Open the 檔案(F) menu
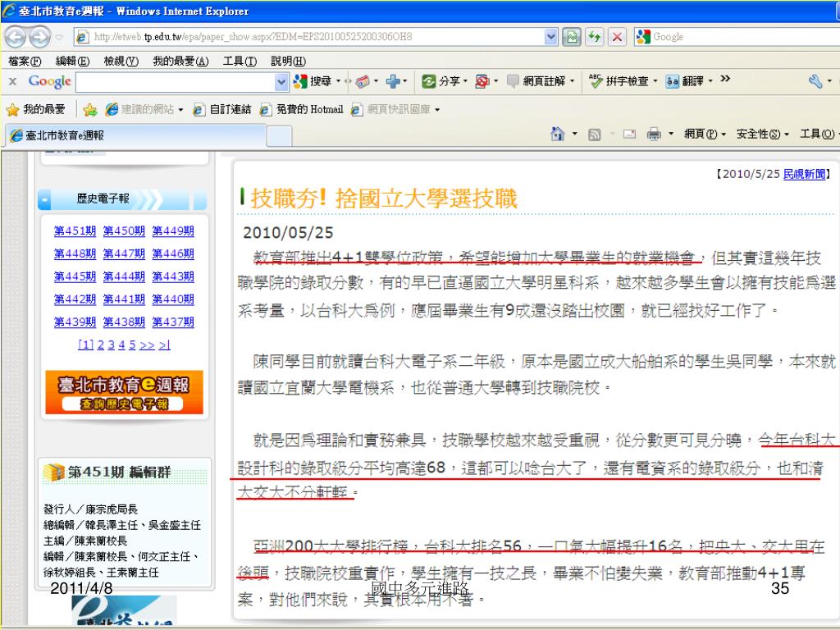 pos(25,61)
